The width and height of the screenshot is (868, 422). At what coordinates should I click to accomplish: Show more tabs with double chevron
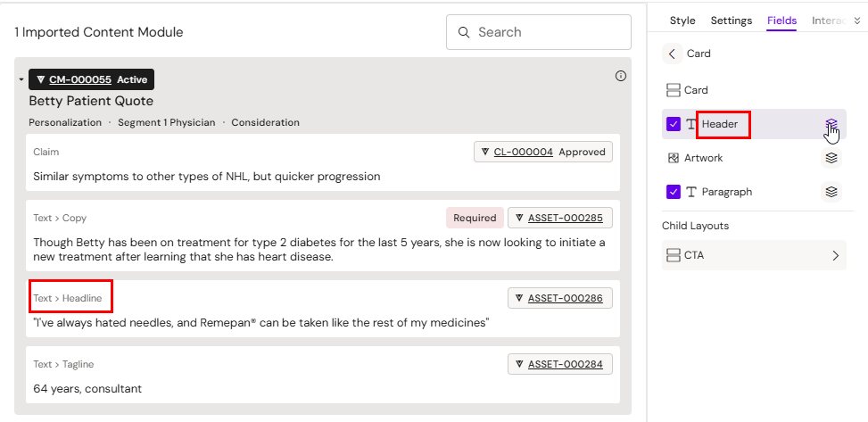857,21
